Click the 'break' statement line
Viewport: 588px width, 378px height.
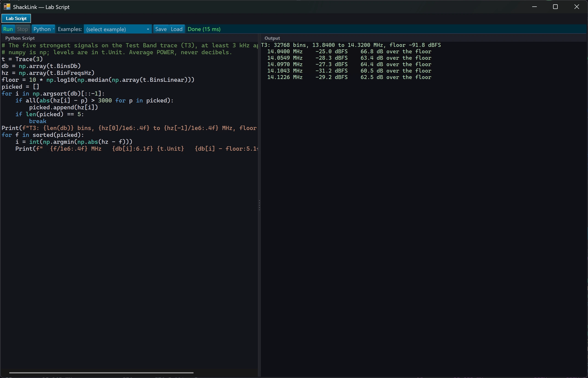point(38,121)
